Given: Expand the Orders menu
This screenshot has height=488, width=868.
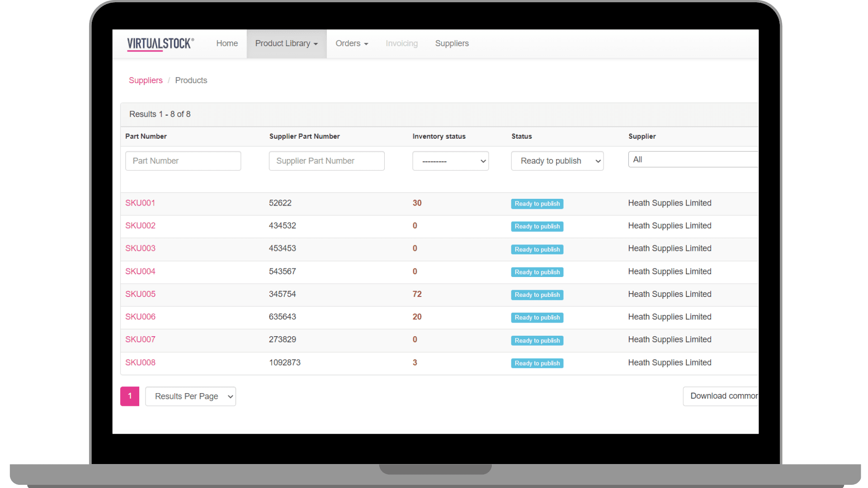Looking at the screenshot, I should pos(351,43).
